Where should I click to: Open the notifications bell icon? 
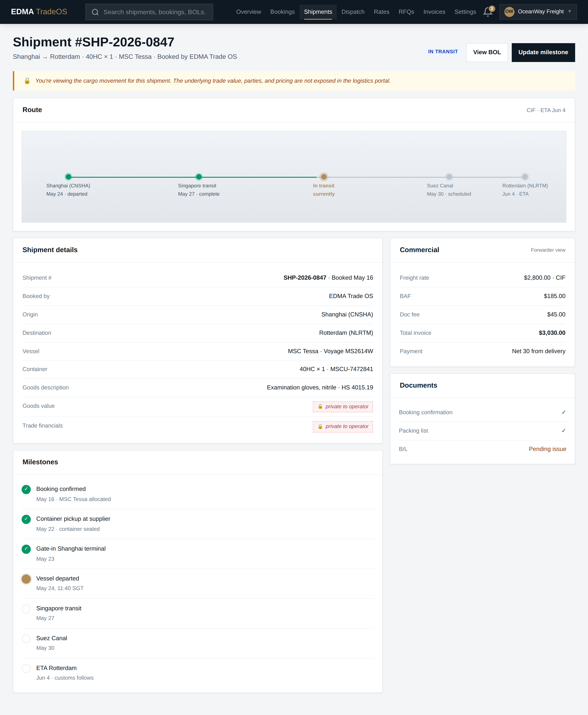487,12
